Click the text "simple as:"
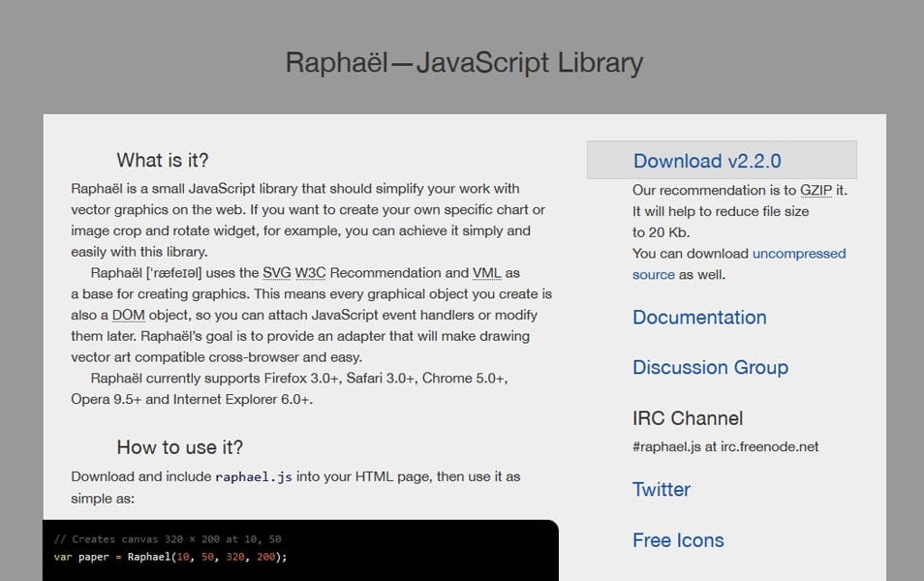 103,499
